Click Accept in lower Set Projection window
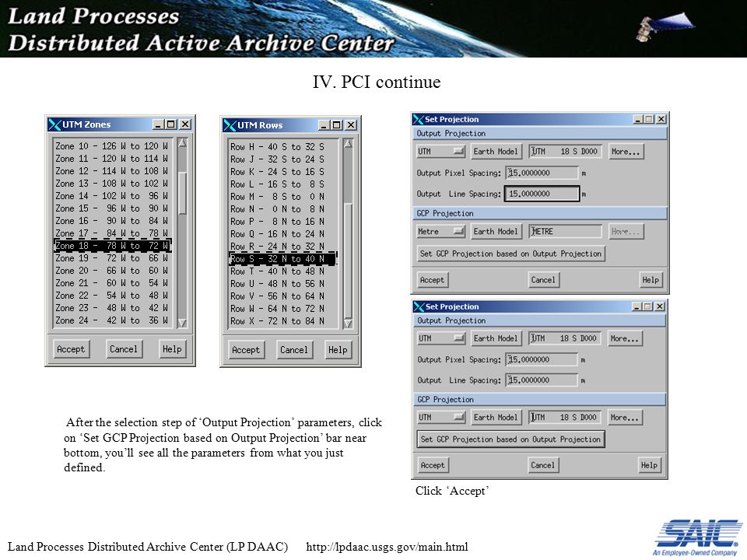 [433, 465]
